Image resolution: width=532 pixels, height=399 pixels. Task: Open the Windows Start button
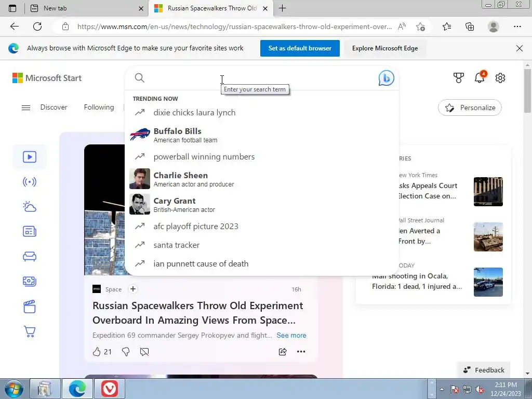click(x=14, y=389)
